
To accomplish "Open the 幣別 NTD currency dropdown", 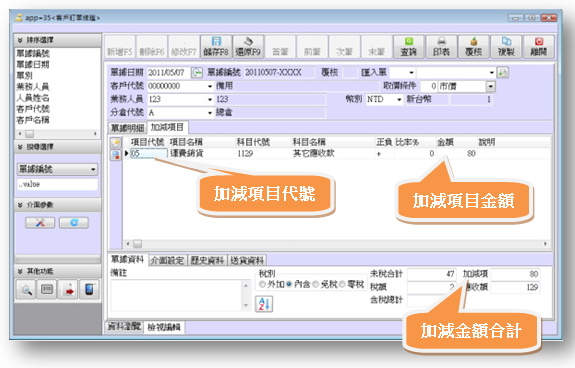I will coord(399,99).
